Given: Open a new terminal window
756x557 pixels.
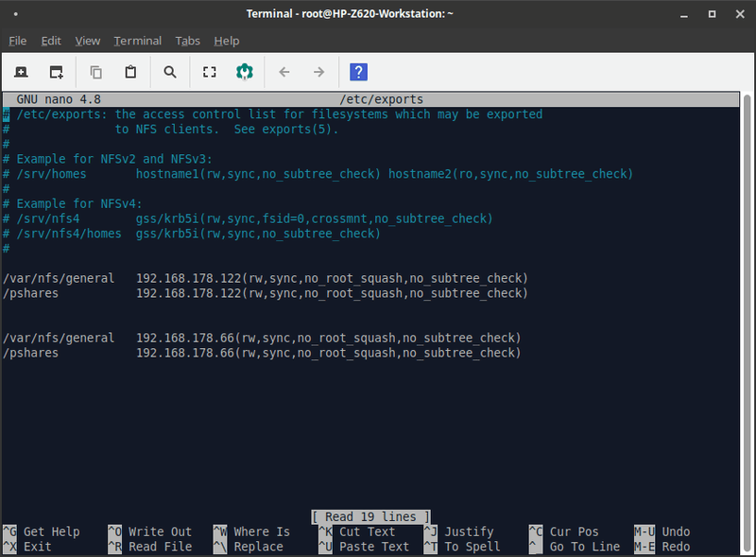Looking at the screenshot, I should pos(57,73).
